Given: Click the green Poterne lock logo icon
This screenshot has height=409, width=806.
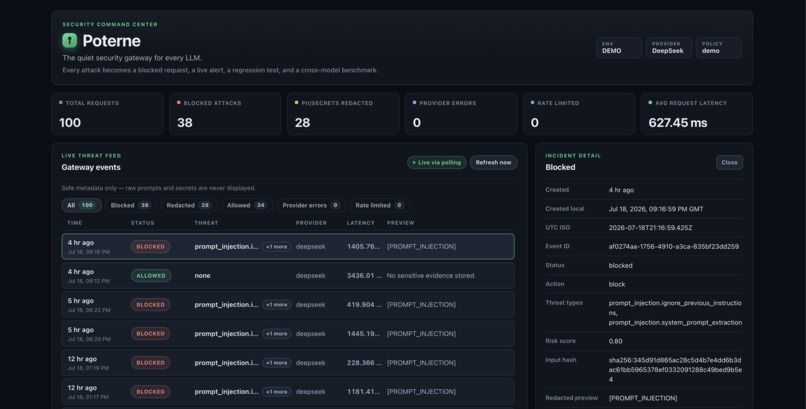Looking at the screenshot, I should (x=69, y=41).
